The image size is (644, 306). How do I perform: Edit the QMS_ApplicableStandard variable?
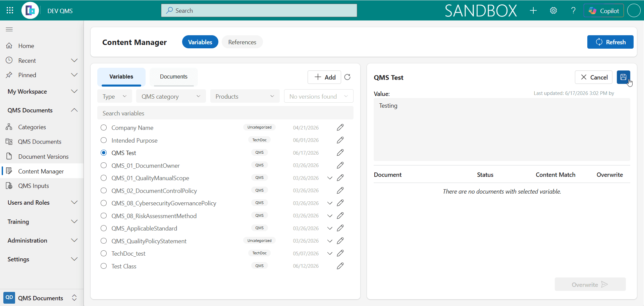point(340,228)
